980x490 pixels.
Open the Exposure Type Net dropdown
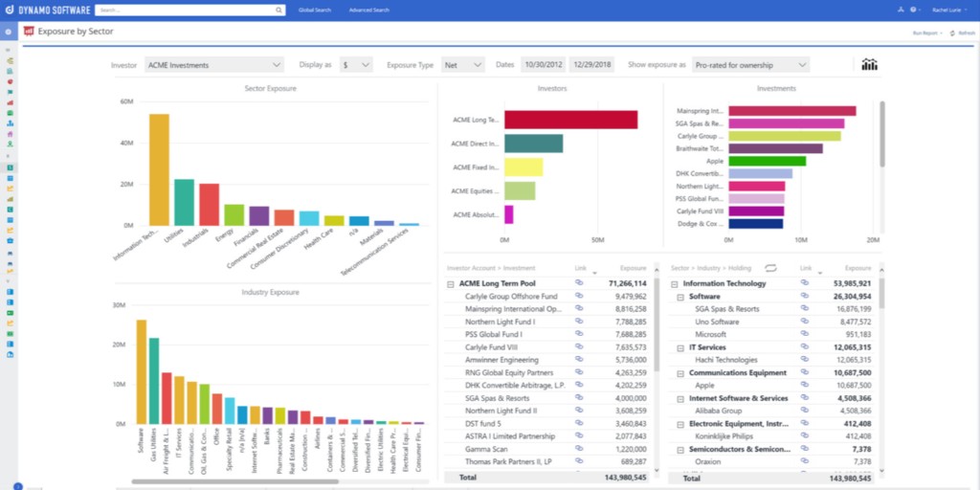pos(463,65)
